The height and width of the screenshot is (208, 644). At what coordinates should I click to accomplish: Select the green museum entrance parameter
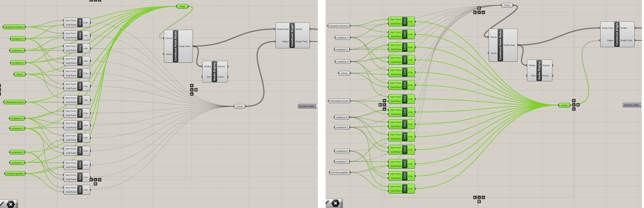point(14,27)
